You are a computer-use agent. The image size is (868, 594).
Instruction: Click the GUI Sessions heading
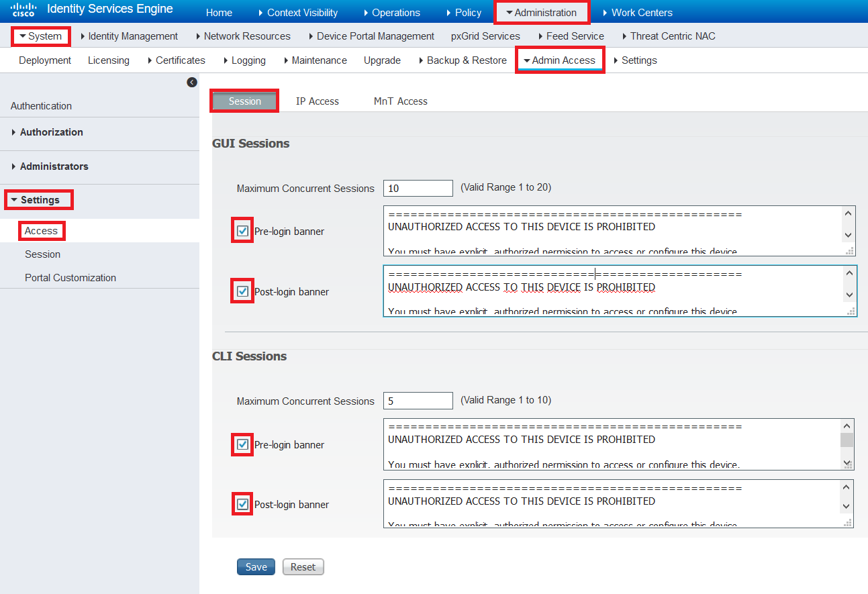pyautogui.click(x=251, y=144)
